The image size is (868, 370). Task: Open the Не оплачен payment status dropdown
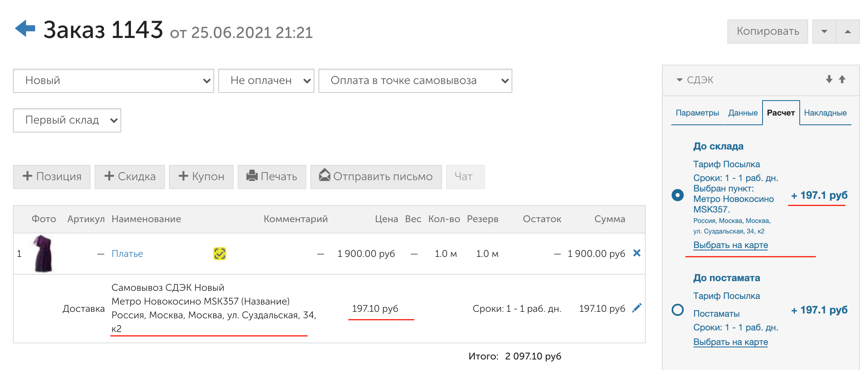pyautogui.click(x=266, y=81)
